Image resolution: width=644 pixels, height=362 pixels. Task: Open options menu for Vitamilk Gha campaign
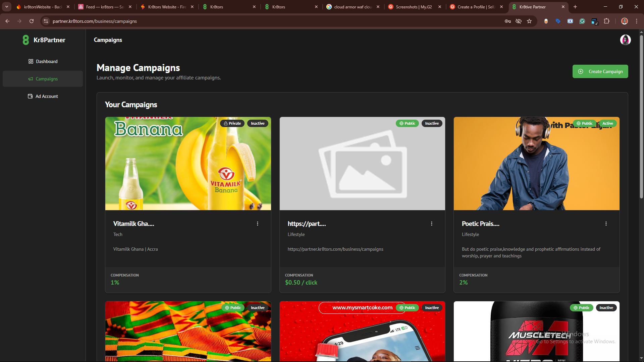pos(258,224)
